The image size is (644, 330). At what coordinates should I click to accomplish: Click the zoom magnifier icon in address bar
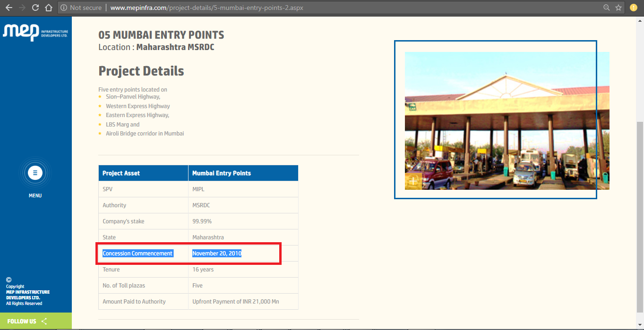[607, 8]
